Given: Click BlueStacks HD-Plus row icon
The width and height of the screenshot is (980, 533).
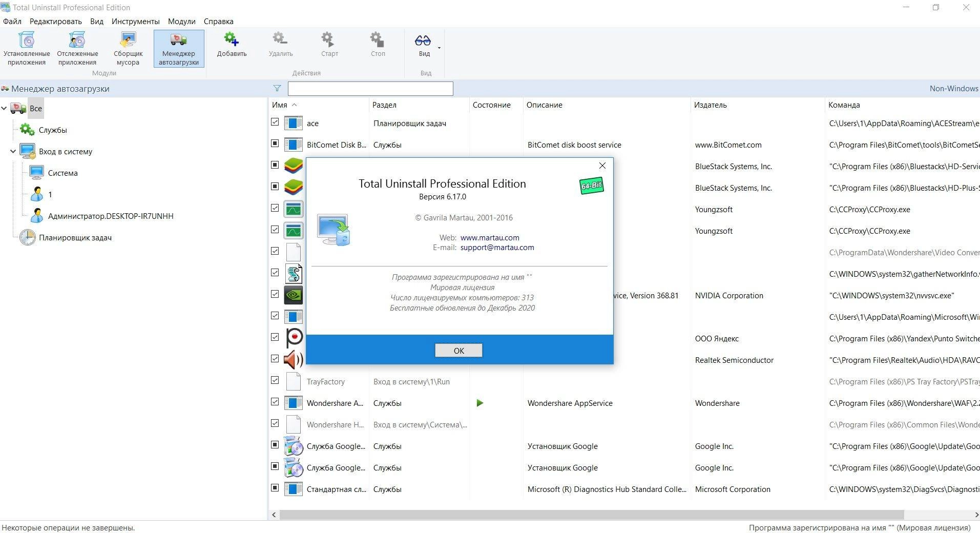Looking at the screenshot, I should click(294, 188).
